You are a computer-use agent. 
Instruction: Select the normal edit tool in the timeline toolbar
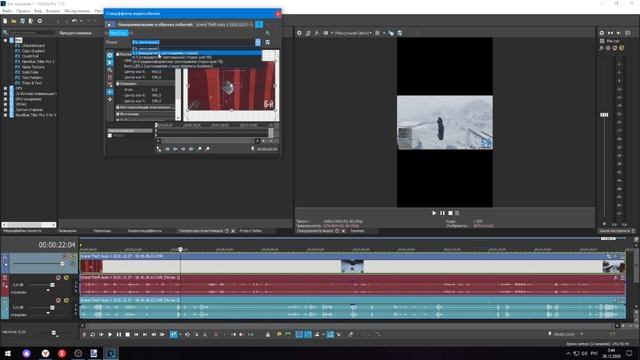(173, 334)
